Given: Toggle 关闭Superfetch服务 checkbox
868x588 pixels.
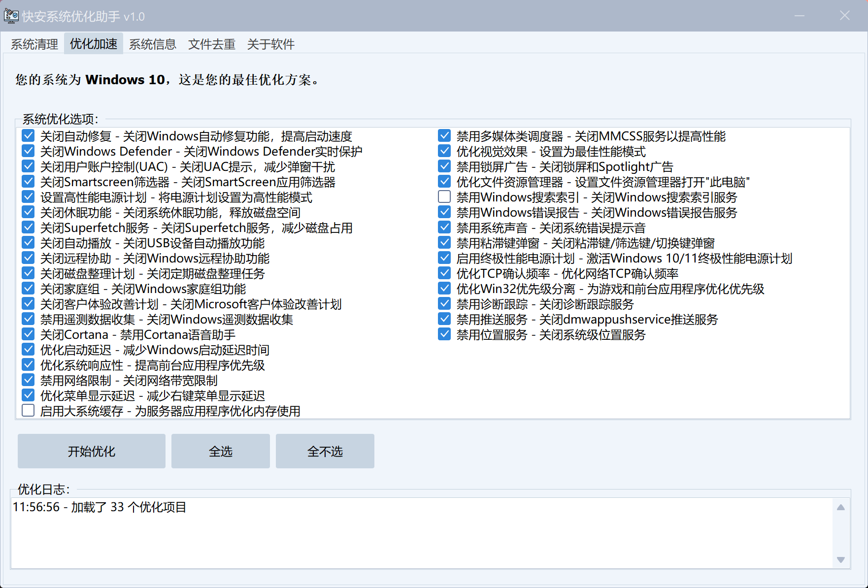Looking at the screenshot, I should point(29,228).
